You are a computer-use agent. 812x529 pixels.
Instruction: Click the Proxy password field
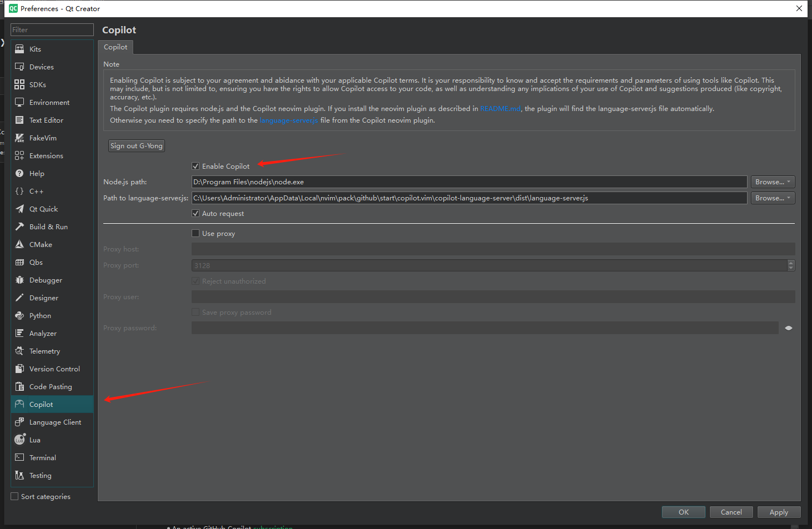pyautogui.click(x=485, y=328)
